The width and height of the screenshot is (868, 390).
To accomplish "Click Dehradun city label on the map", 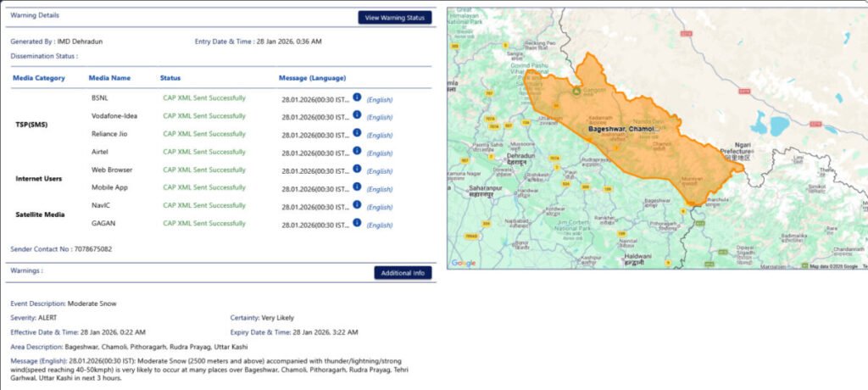I will [521, 157].
